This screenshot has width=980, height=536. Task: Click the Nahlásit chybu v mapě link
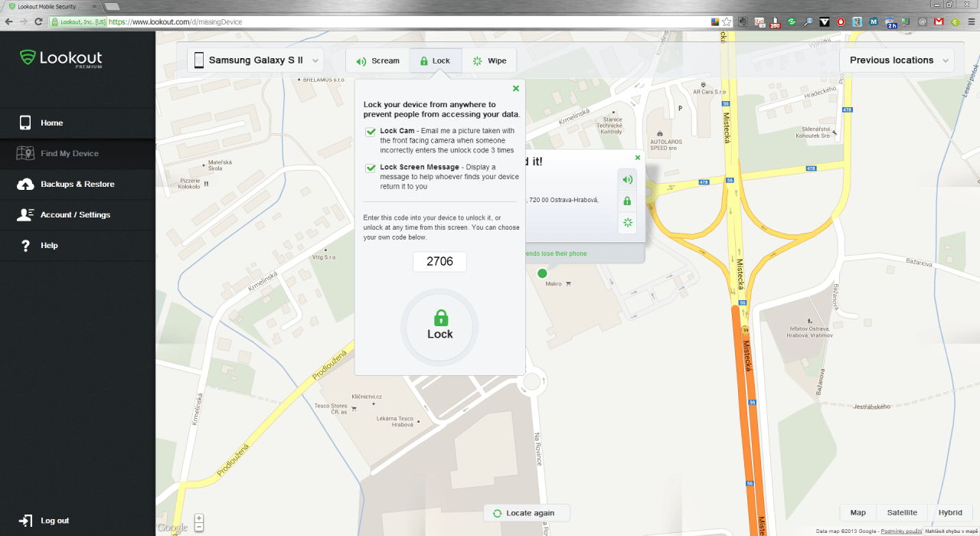click(x=952, y=531)
